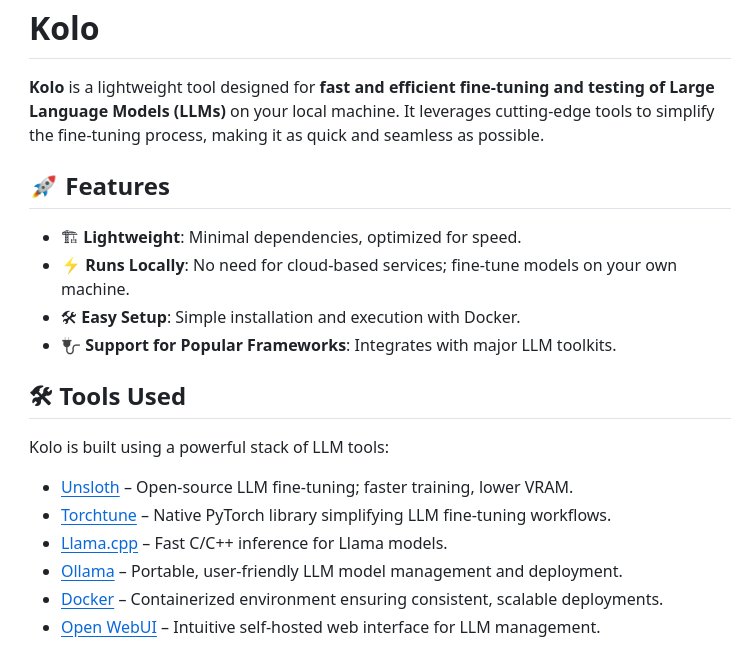Click the hammer-wrench icon beside Tools Used
The image size is (751, 654).
pos(41,396)
